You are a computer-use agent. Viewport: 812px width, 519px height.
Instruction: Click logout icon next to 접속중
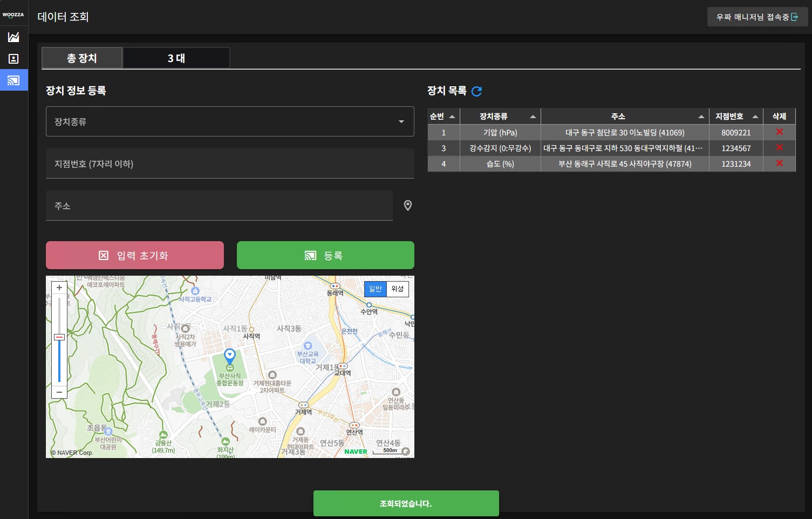click(x=795, y=17)
